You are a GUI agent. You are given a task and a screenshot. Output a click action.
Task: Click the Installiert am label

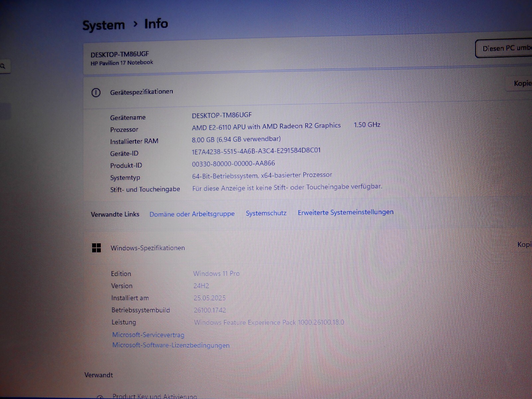point(130,298)
